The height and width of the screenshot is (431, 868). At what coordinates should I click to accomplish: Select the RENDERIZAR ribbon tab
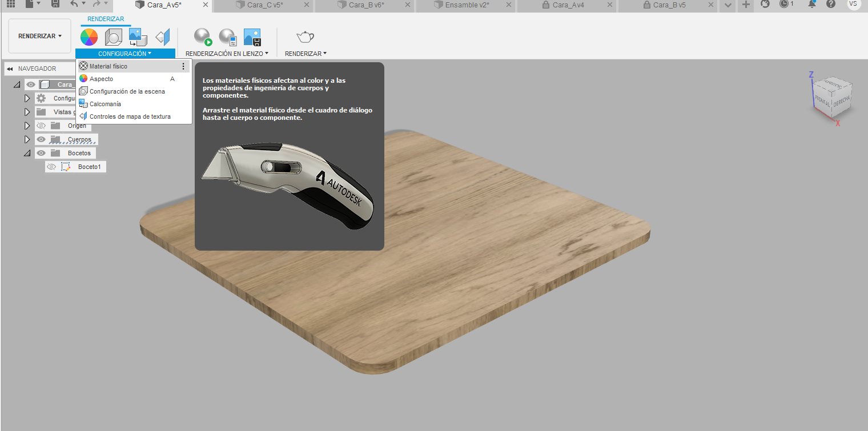click(x=106, y=19)
